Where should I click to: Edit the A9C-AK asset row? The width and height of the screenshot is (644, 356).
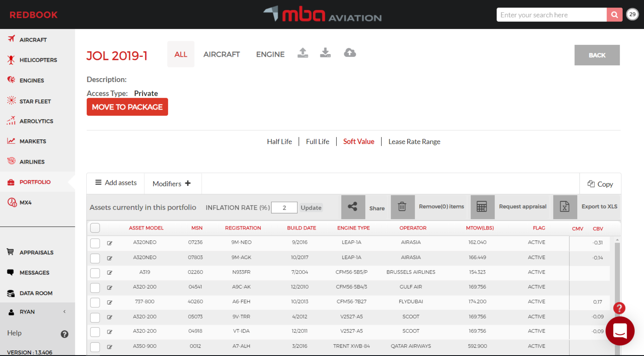pyautogui.click(x=110, y=287)
